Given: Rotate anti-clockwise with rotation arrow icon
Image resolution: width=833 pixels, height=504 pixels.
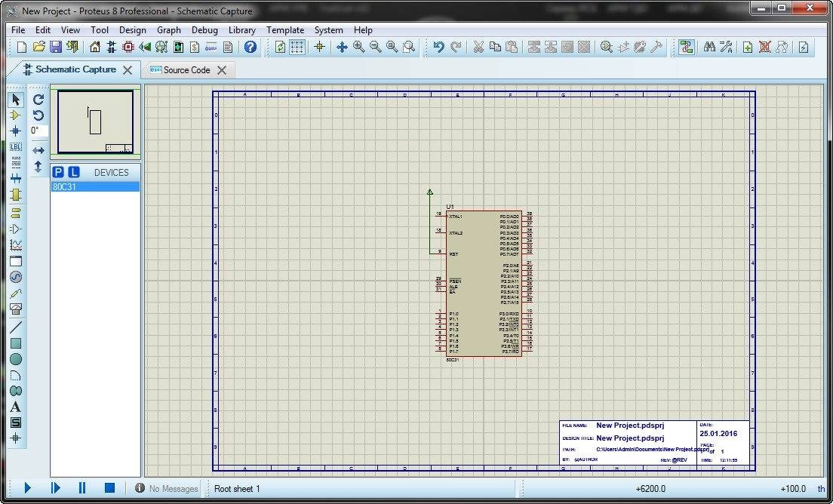Looking at the screenshot, I should click(x=38, y=115).
